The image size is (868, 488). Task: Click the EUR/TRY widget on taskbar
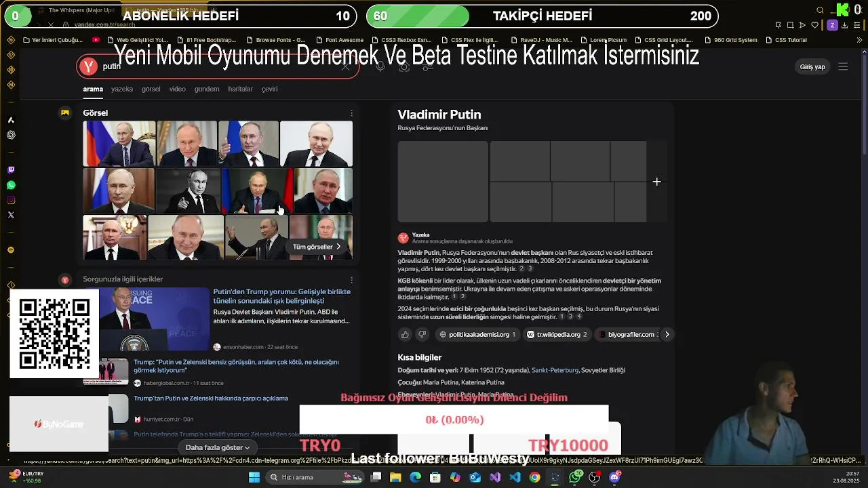click(27, 477)
